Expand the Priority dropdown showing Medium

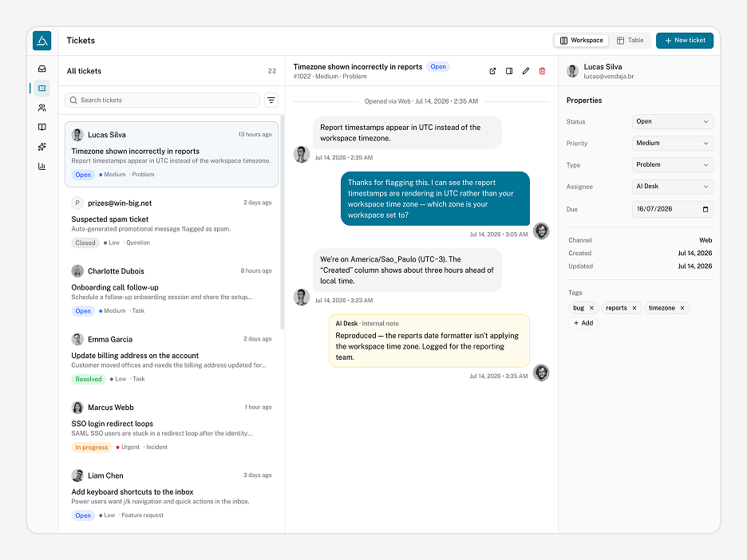(x=673, y=143)
